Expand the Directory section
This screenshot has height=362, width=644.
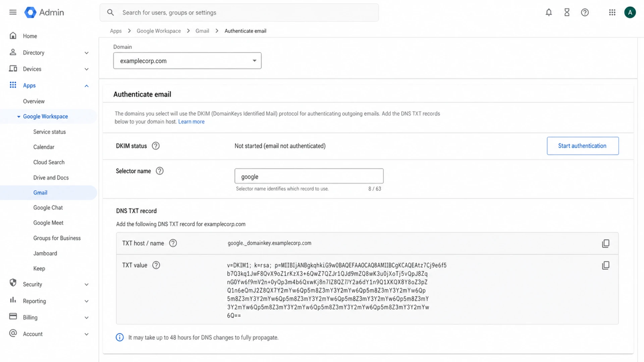tap(87, 53)
